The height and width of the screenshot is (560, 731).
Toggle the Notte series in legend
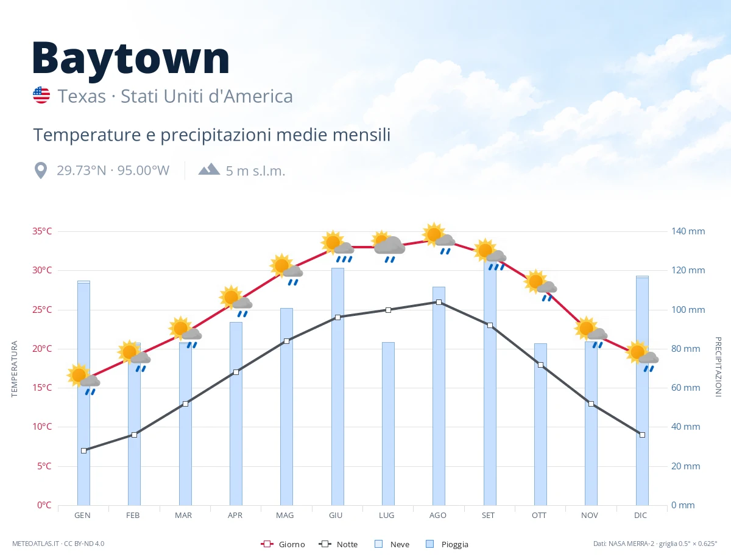pyautogui.click(x=338, y=544)
